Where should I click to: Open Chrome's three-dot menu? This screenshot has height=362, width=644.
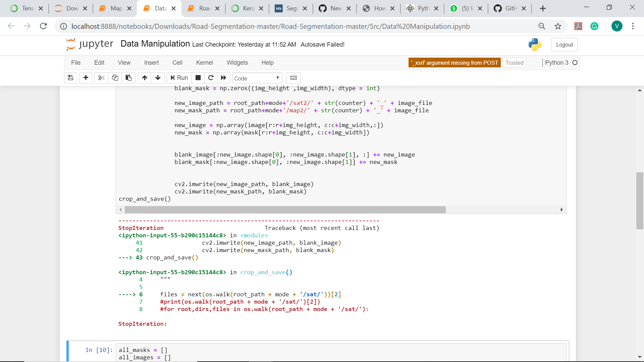click(633, 26)
